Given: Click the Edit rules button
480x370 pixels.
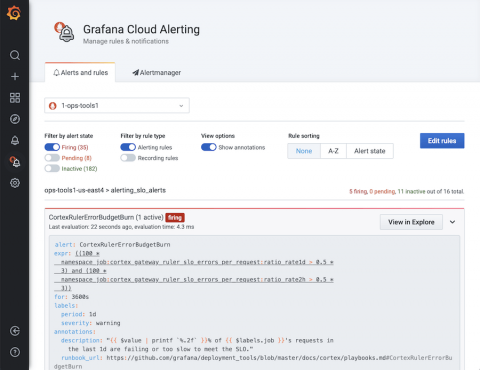Looking at the screenshot, I should pos(442,141).
